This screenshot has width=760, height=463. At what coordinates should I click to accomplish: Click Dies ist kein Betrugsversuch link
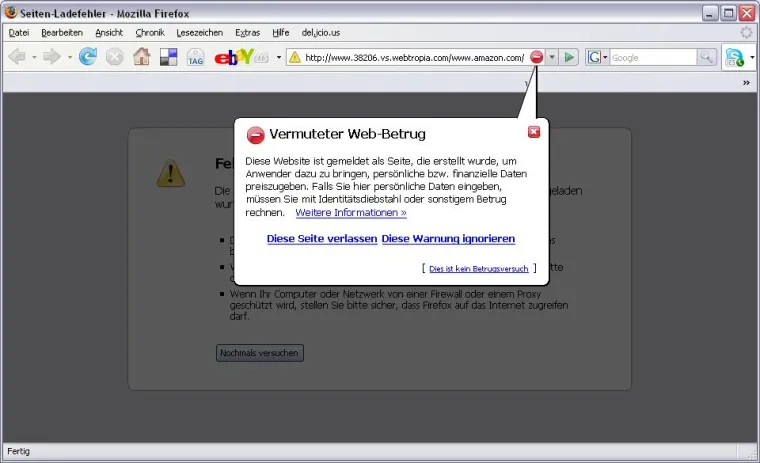(x=479, y=269)
